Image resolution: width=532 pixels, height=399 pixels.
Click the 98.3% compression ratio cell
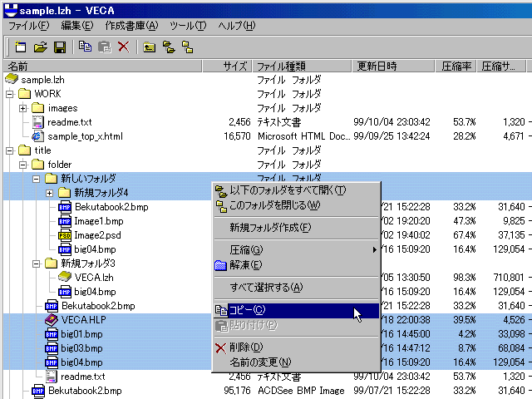pyautogui.click(x=465, y=278)
